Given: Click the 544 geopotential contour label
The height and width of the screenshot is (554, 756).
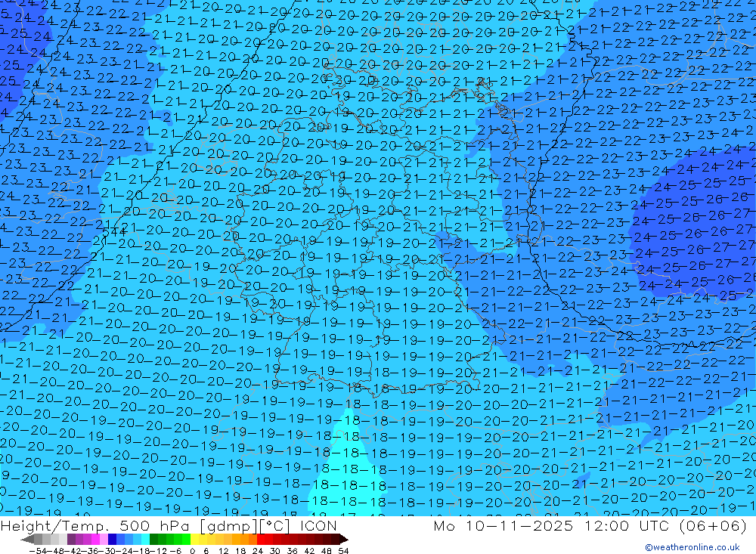Looking at the screenshot, I should [115, 232].
